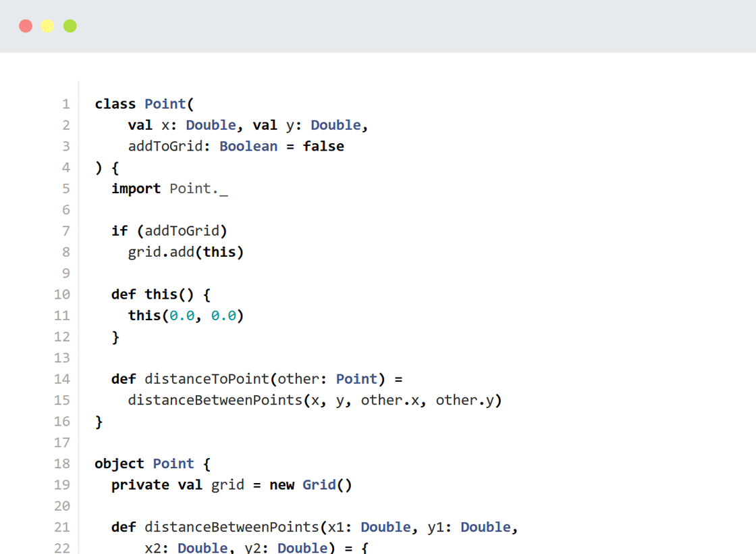Click the 'new' keyword on line 19
Viewport: 756px width, 554px height.
[281, 485]
